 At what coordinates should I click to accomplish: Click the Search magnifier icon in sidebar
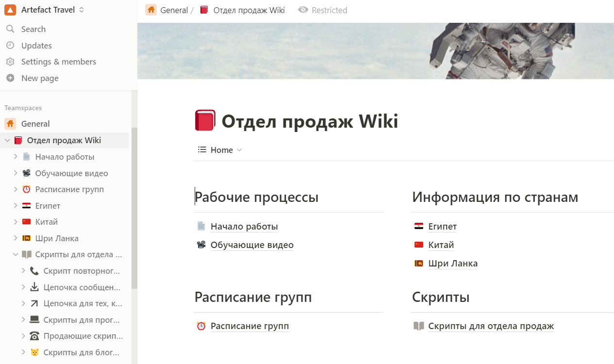(10, 29)
